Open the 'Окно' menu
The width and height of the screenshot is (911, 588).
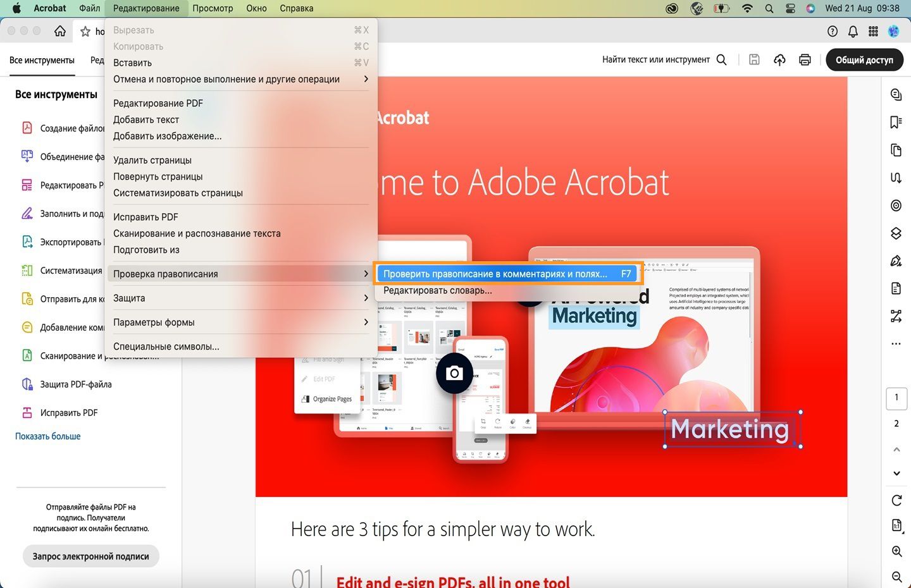[x=256, y=8]
